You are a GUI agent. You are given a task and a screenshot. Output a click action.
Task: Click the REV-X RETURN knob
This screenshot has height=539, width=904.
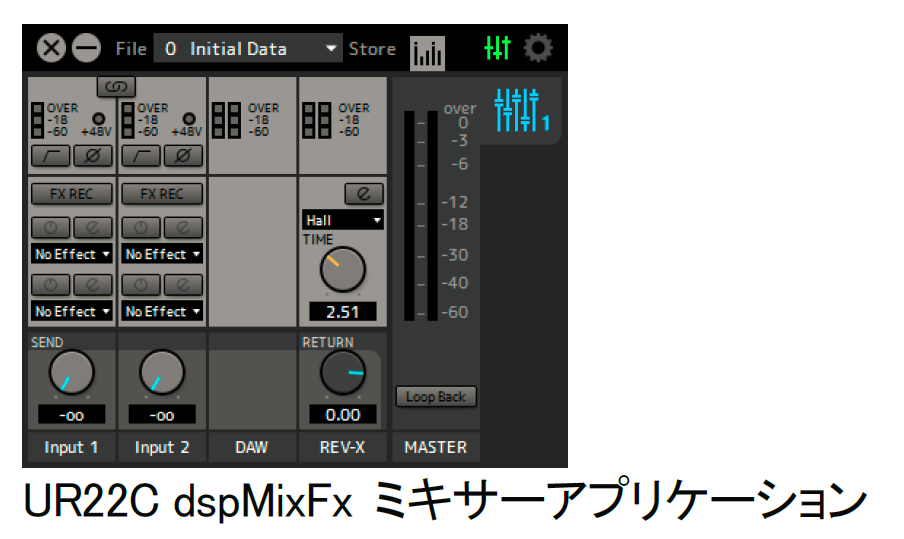342,372
